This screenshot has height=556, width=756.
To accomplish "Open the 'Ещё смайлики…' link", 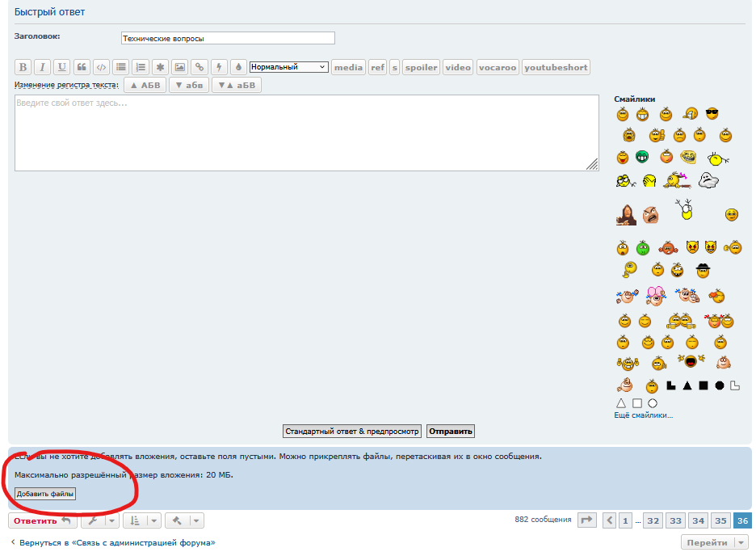I will click(x=643, y=415).
